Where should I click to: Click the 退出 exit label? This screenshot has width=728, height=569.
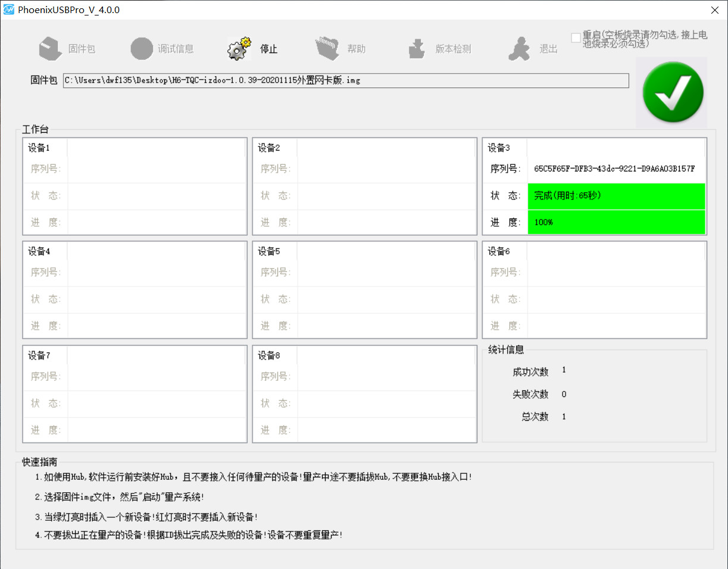point(549,49)
